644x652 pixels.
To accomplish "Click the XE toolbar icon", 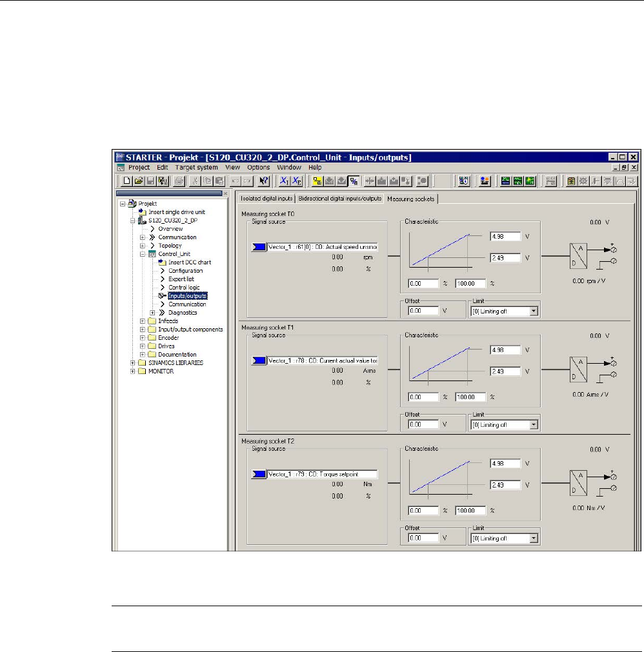I will pos(297,181).
